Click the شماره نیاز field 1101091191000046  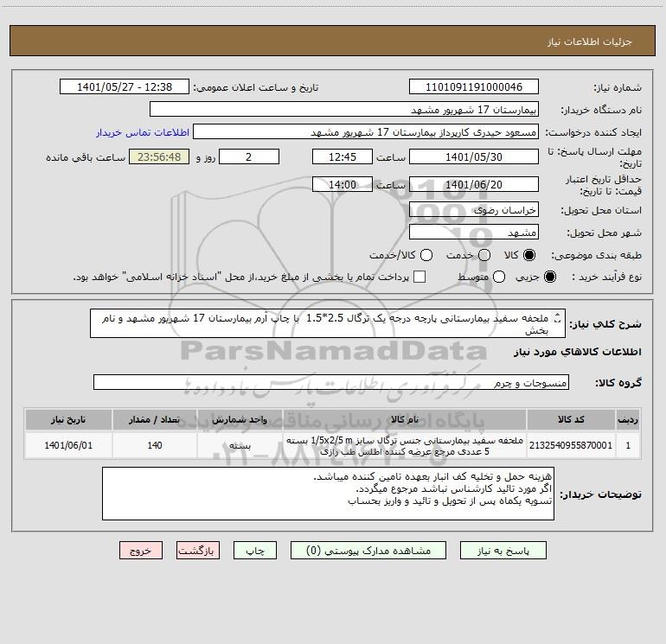click(x=474, y=87)
